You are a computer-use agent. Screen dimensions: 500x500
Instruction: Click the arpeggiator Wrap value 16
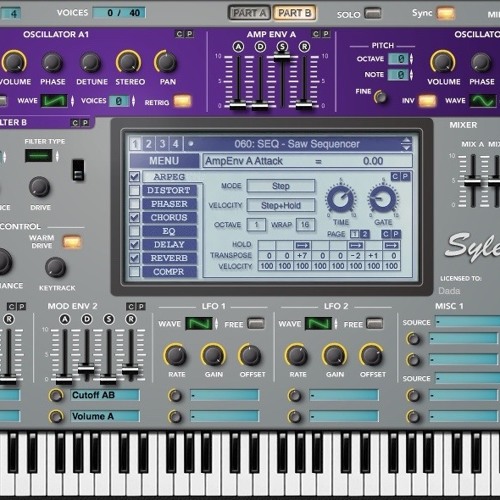(305, 225)
